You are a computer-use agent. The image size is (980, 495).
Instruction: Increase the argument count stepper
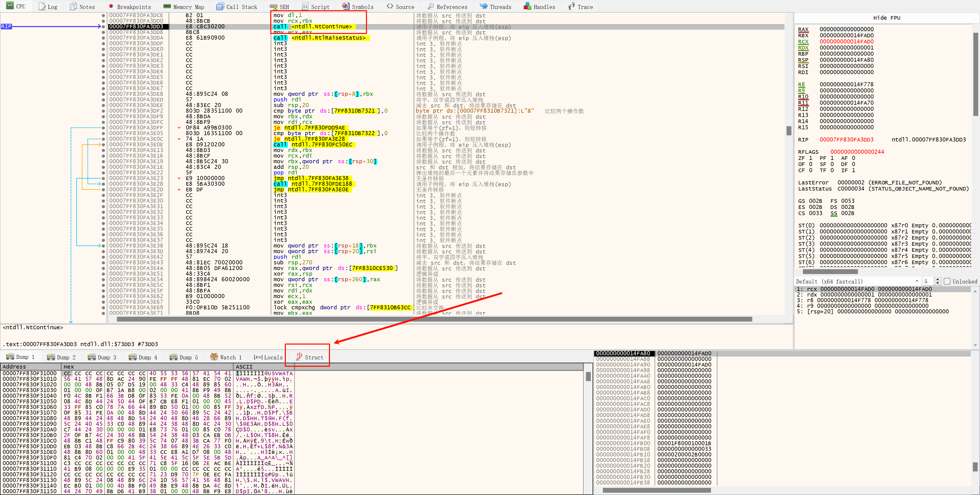937,279
